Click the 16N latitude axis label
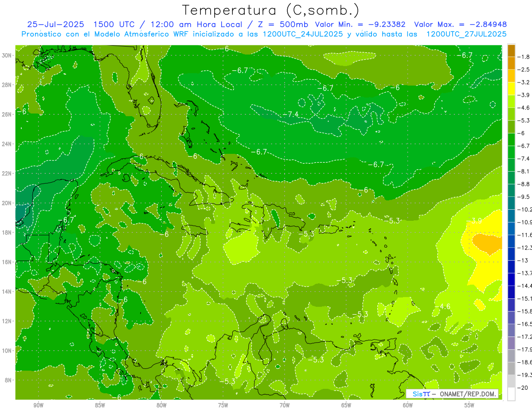This screenshot has height=411, width=532. [8, 262]
